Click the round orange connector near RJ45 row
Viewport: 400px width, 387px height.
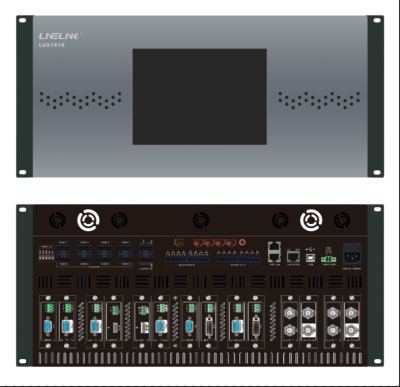[242, 242]
